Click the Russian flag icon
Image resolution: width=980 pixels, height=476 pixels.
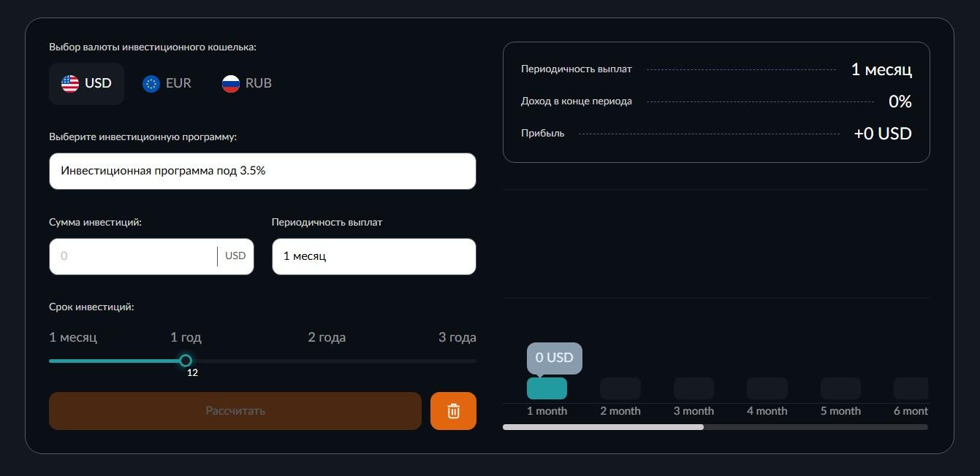pyautogui.click(x=231, y=84)
